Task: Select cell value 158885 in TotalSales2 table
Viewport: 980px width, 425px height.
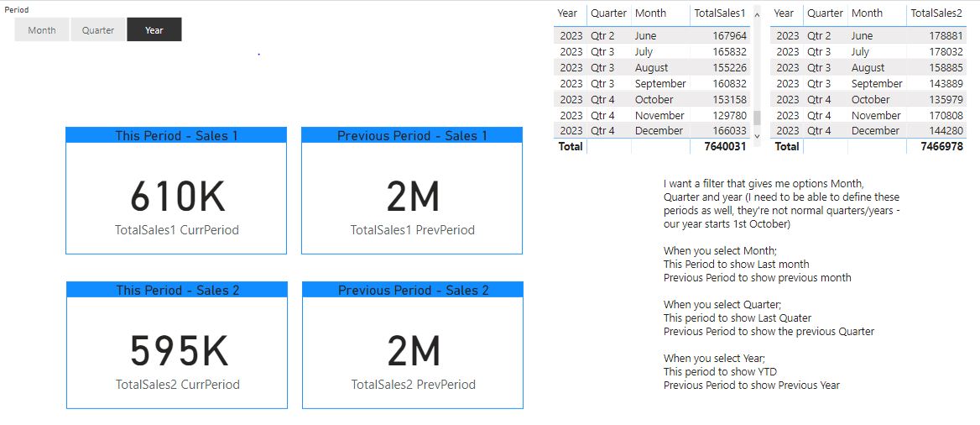Action: click(946, 67)
